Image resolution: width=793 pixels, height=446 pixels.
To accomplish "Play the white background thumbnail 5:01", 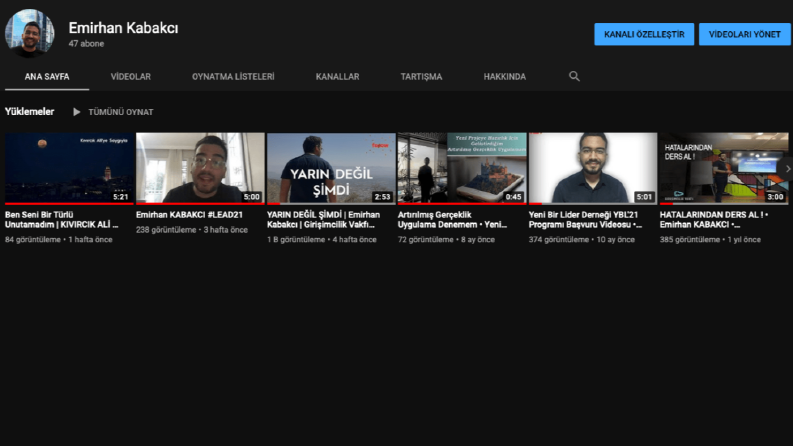I will point(593,168).
